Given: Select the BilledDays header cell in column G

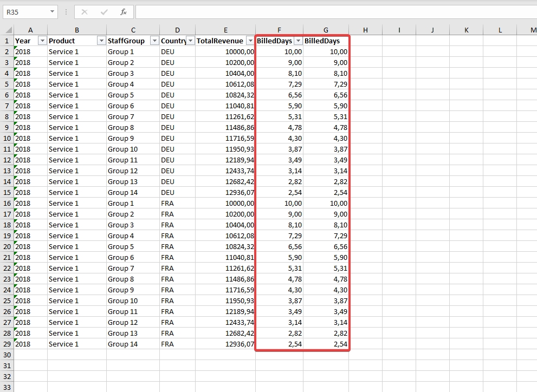Looking at the screenshot, I should tap(325, 41).
